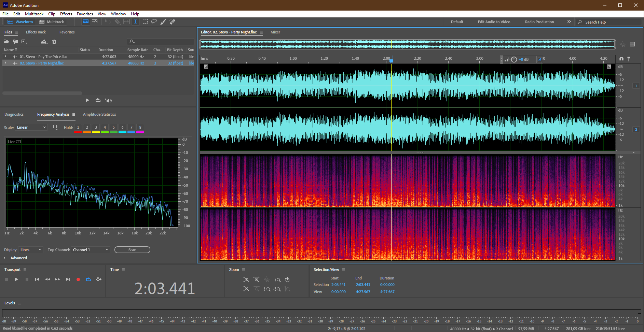Image resolution: width=644 pixels, height=332 pixels.
Task: Click the marker pin icon beside the timeline
Action: pos(629,59)
